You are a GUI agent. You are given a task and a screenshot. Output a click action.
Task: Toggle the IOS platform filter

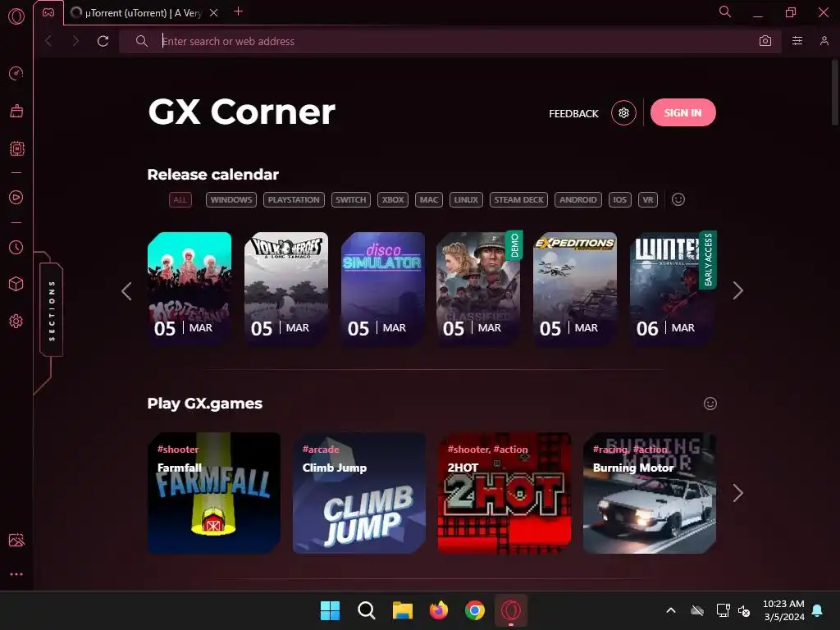click(620, 200)
